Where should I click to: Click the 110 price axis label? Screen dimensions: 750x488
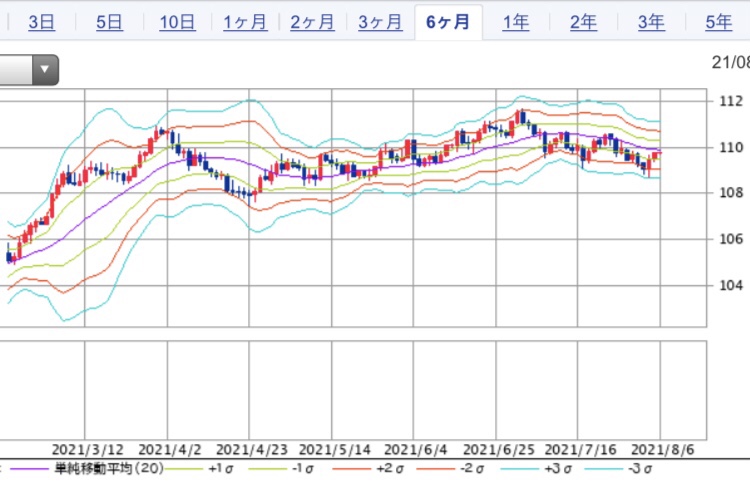(x=731, y=147)
